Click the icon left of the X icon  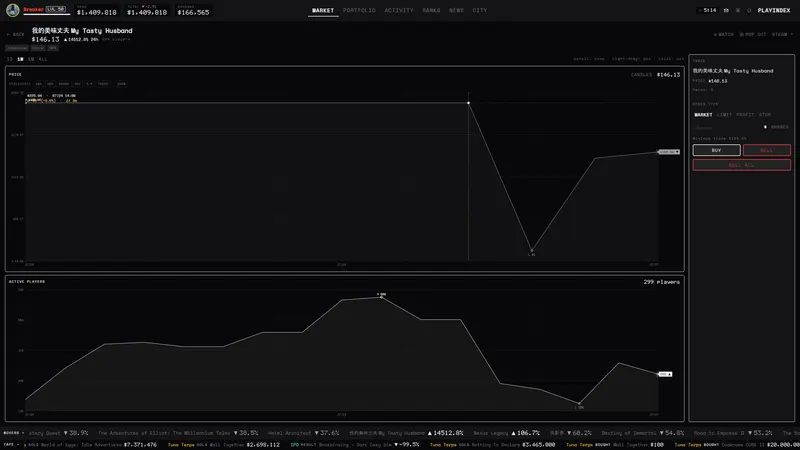[726, 10]
